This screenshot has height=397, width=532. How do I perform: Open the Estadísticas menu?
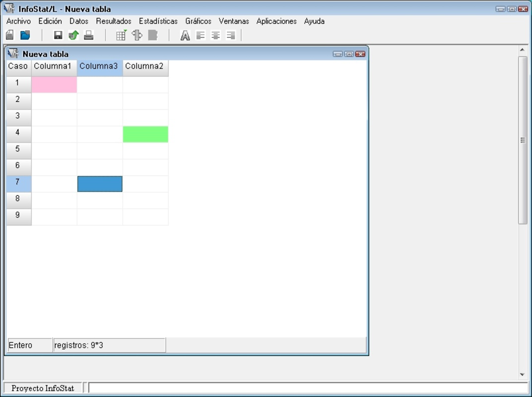[158, 21]
